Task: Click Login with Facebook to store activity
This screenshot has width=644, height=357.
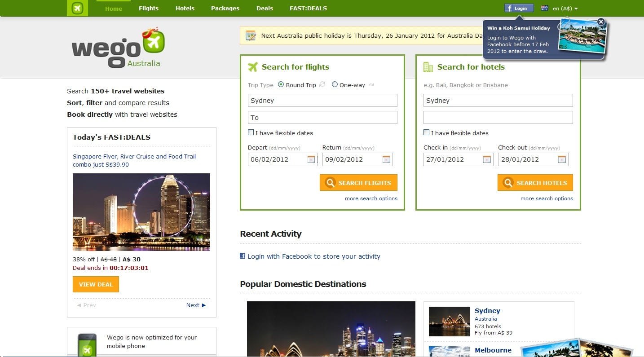Action: pyautogui.click(x=313, y=256)
